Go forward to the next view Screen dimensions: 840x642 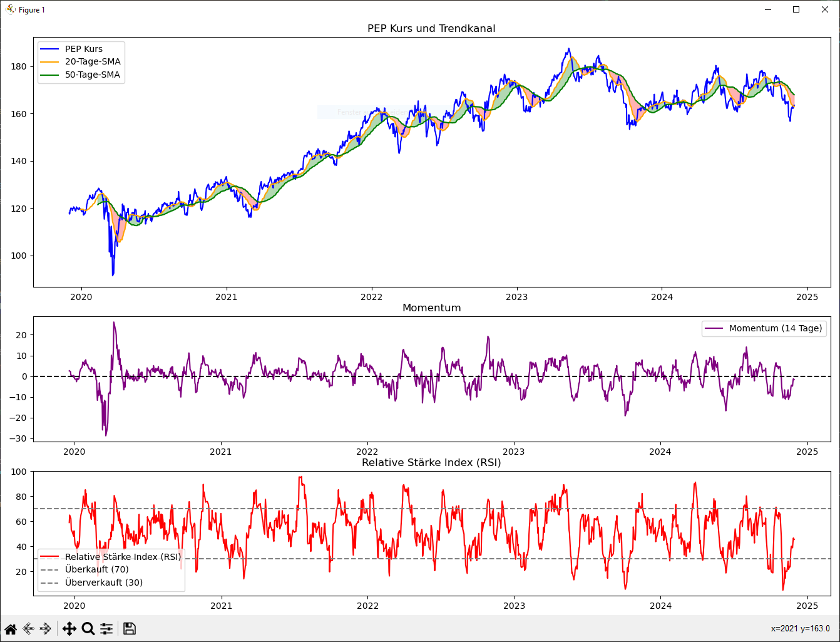tap(46, 629)
